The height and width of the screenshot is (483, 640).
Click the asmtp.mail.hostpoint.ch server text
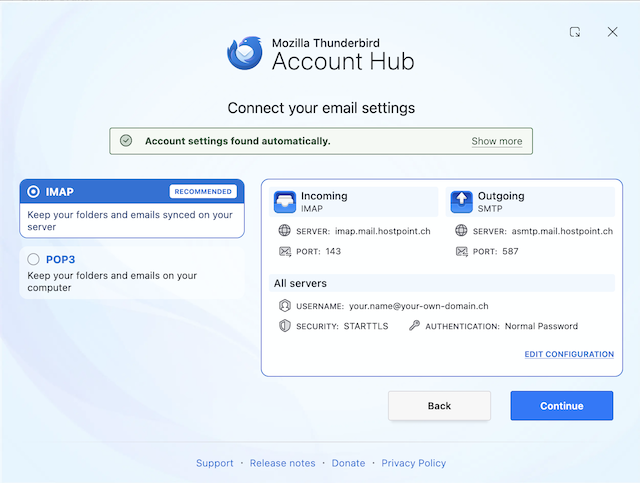pos(562,231)
